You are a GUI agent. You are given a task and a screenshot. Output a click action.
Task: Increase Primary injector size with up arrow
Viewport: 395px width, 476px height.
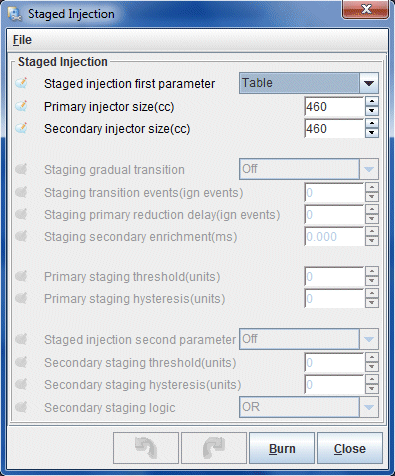click(372, 101)
